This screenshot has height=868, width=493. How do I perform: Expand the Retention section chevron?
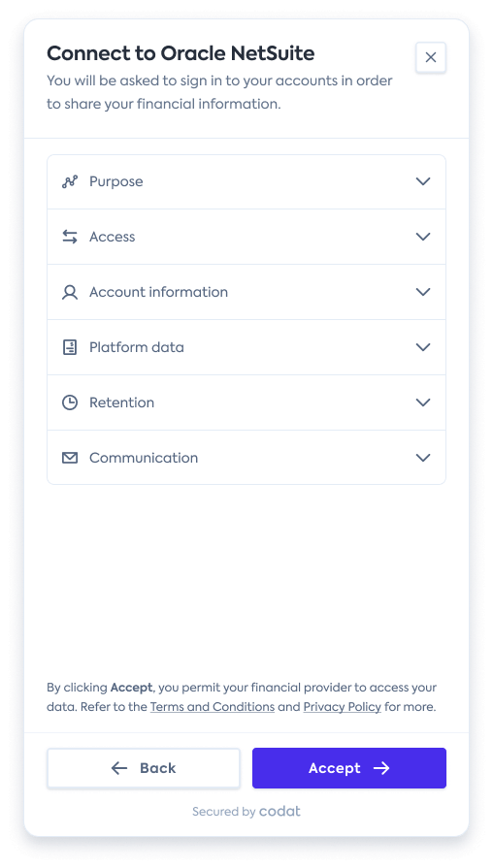(x=423, y=402)
